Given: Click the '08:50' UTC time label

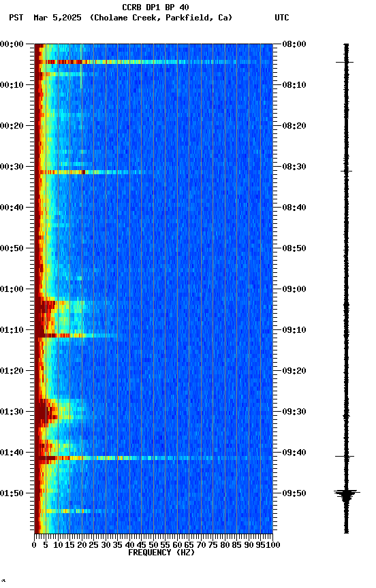Looking at the screenshot, I should coord(294,248).
